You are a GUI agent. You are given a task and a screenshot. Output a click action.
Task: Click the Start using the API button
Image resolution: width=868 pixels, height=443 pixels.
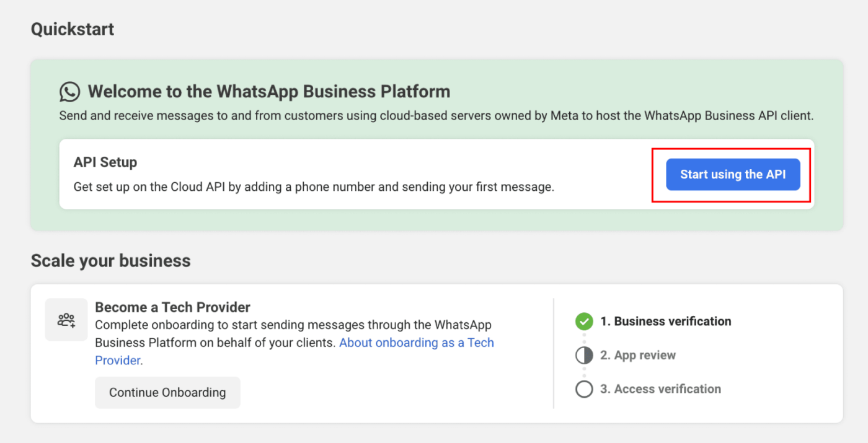[733, 175]
